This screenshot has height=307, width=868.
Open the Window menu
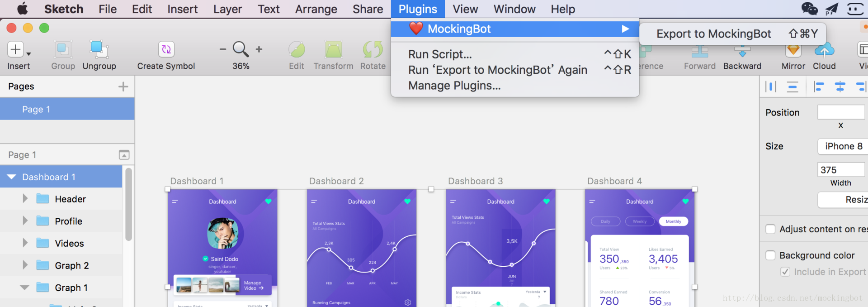[514, 9]
